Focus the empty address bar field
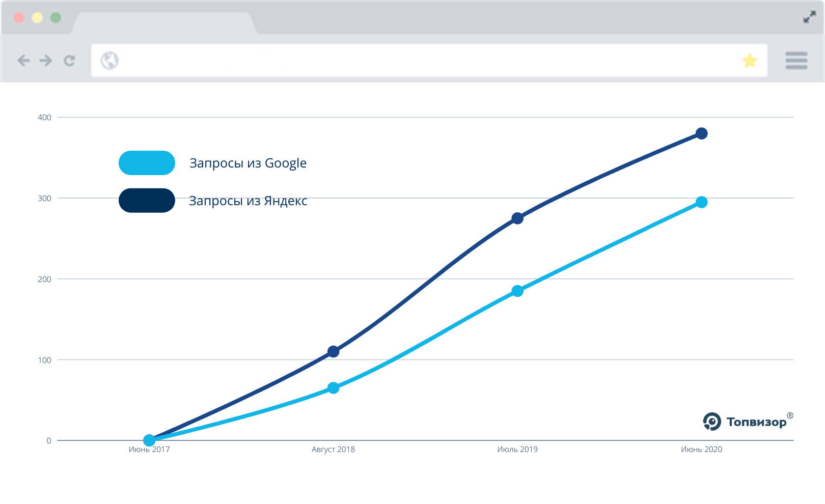This screenshot has width=825, height=504. tap(429, 61)
